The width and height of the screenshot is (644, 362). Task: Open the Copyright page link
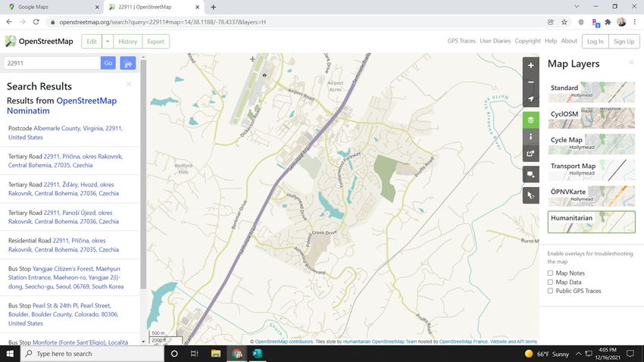pyautogui.click(x=527, y=41)
